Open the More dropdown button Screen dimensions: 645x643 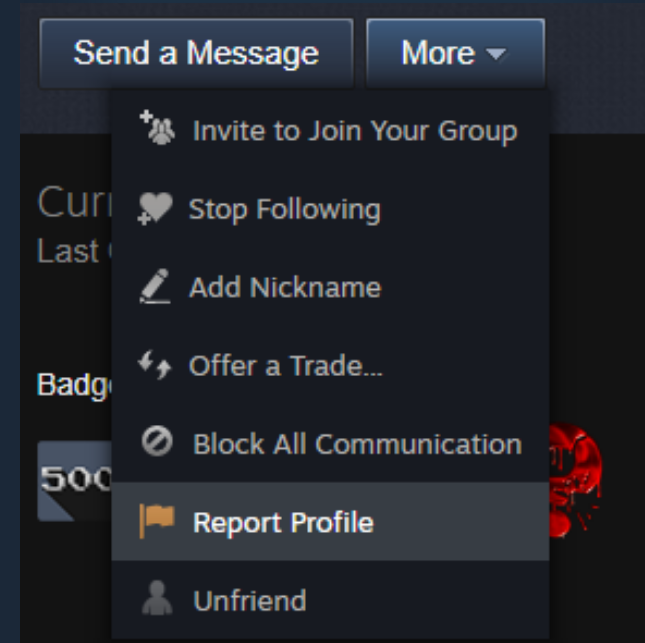(x=455, y=53)
